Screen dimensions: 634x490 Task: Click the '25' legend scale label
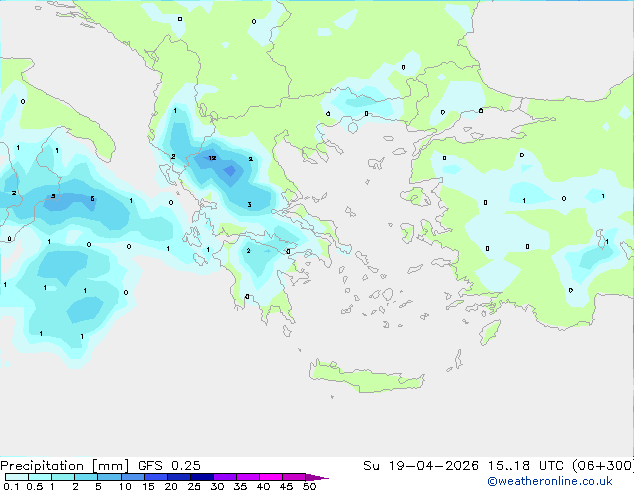click(194, 486)
